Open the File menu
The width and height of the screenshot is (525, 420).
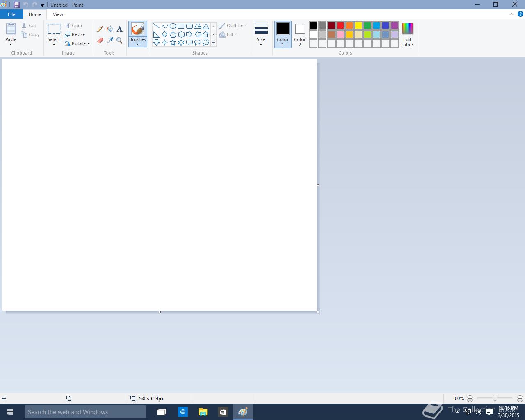coord(11,14)
